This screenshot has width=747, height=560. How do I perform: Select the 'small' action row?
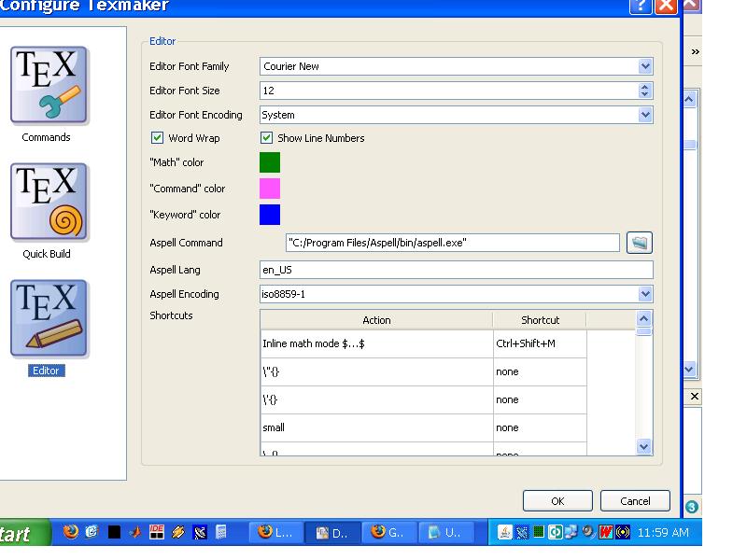376,427
